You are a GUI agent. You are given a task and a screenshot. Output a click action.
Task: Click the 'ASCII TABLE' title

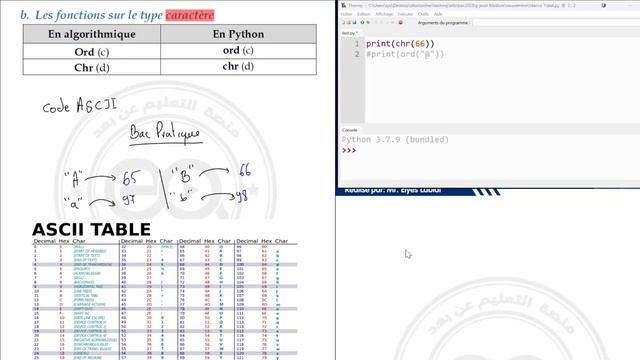[91, 230]
